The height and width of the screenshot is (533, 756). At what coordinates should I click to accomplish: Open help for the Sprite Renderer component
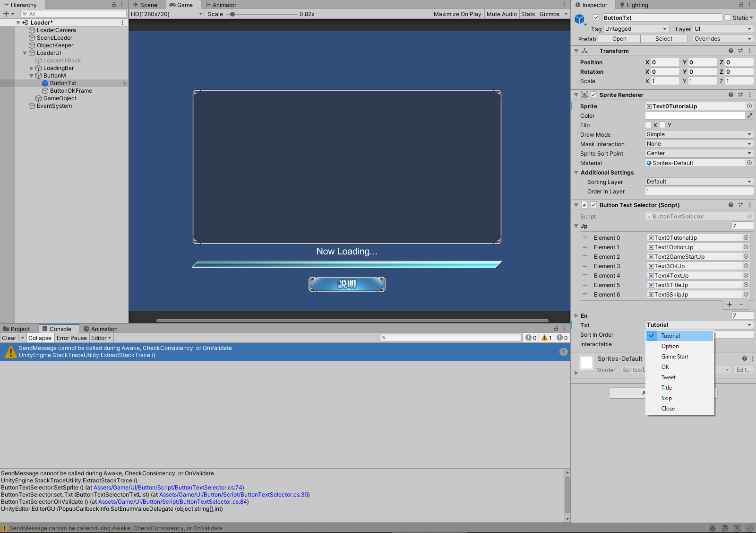731,95
